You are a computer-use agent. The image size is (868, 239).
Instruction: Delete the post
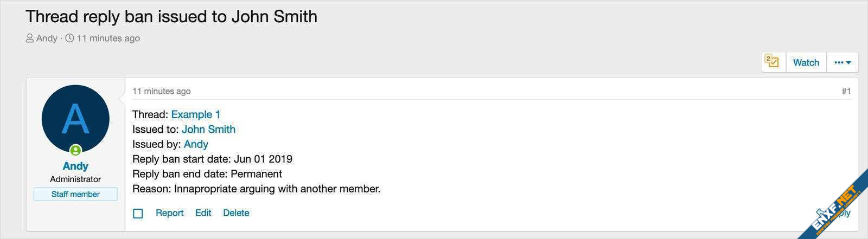(236, 213)
